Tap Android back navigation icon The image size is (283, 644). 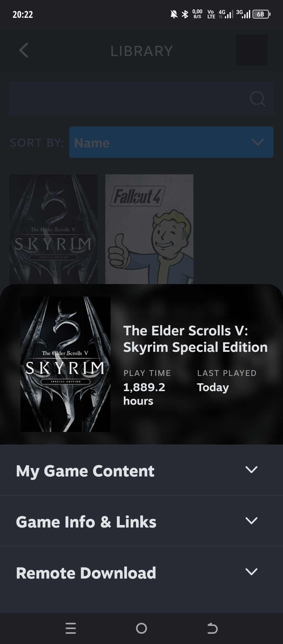212,628
